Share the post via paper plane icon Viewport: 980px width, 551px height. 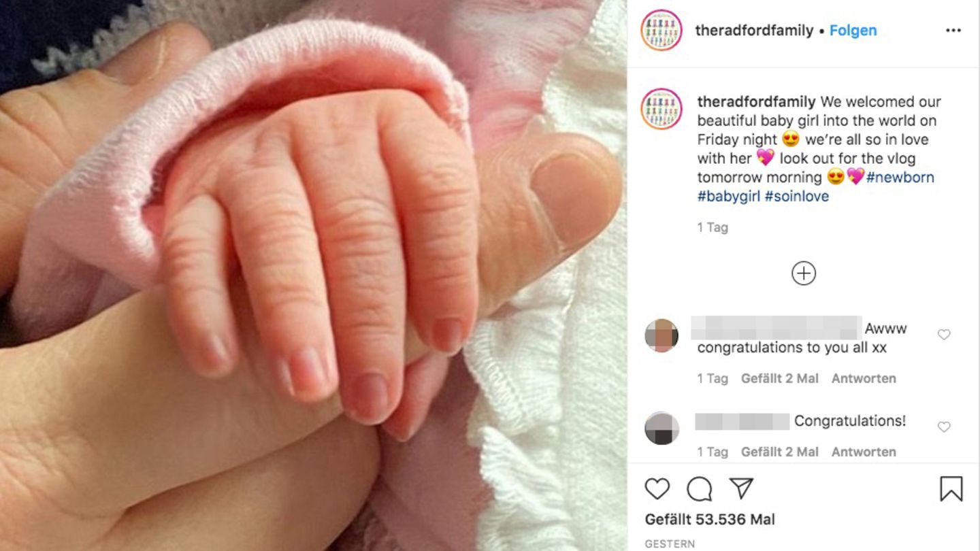[x=741, y=488]
